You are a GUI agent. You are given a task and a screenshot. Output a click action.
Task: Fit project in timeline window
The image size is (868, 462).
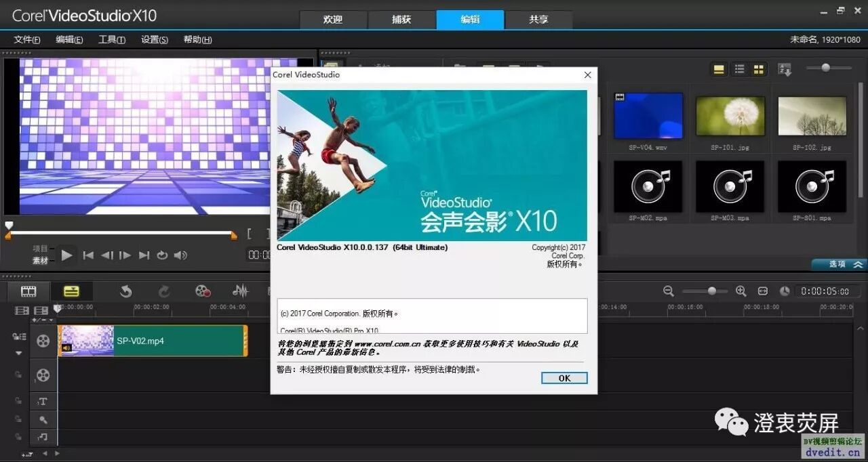coord(763,291)
